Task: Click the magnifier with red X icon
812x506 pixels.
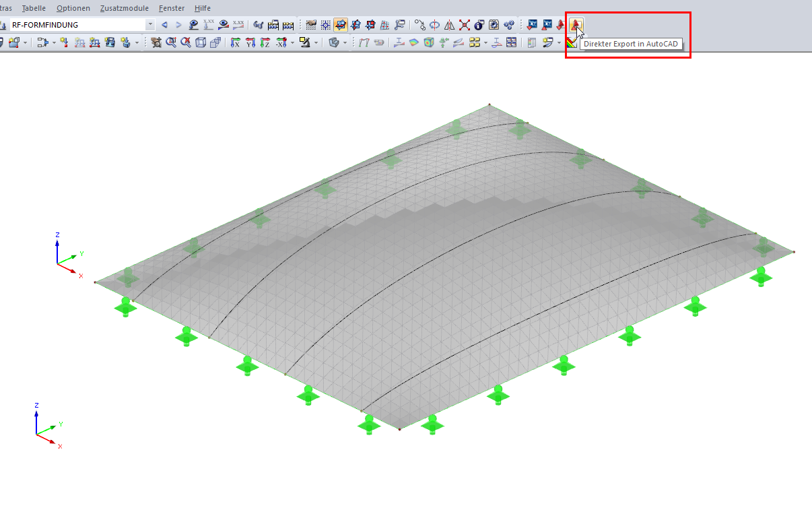Action: click(x=185, y=42)
